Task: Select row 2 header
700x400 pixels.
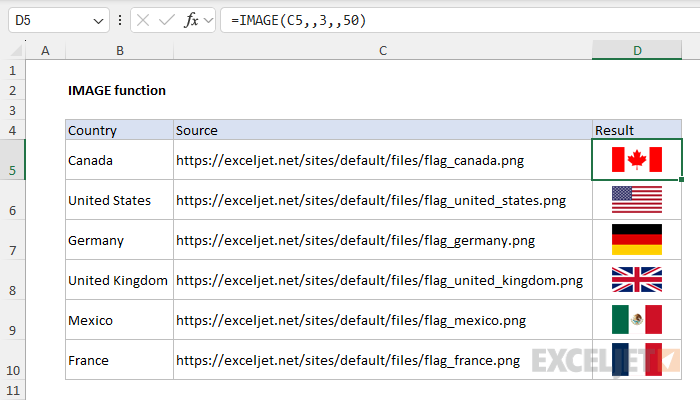Action: [12, 90]
